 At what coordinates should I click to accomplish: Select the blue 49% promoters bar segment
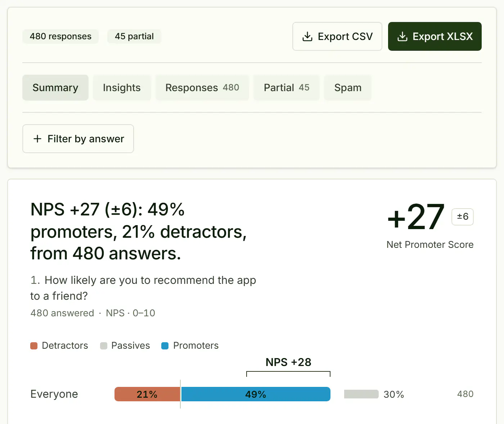click(256, 394)
